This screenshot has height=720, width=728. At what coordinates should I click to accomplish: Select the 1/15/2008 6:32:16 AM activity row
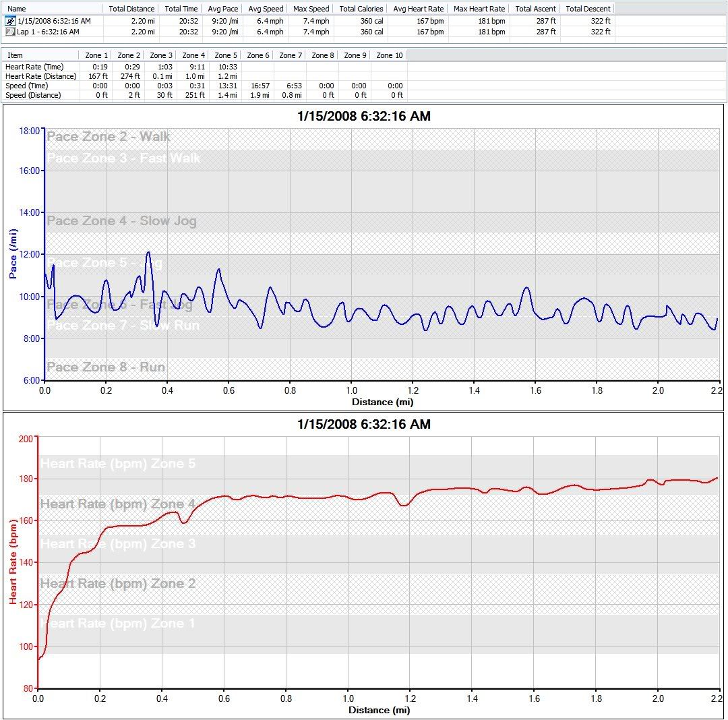[x=54, y=21]
